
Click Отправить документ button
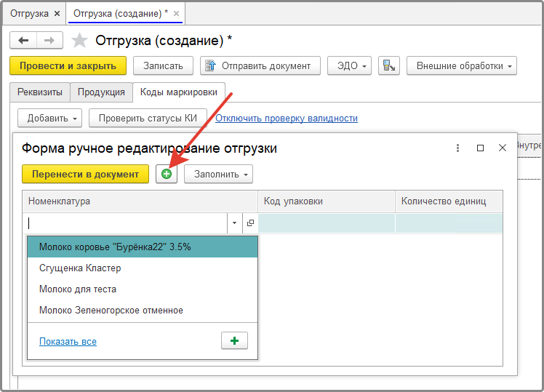(260, 65)
